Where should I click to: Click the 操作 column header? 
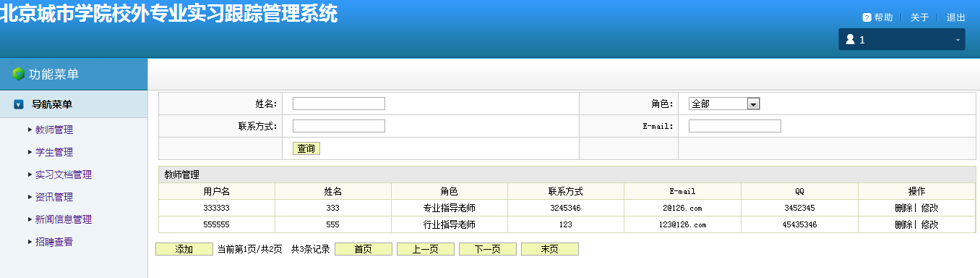pos(916,191)
